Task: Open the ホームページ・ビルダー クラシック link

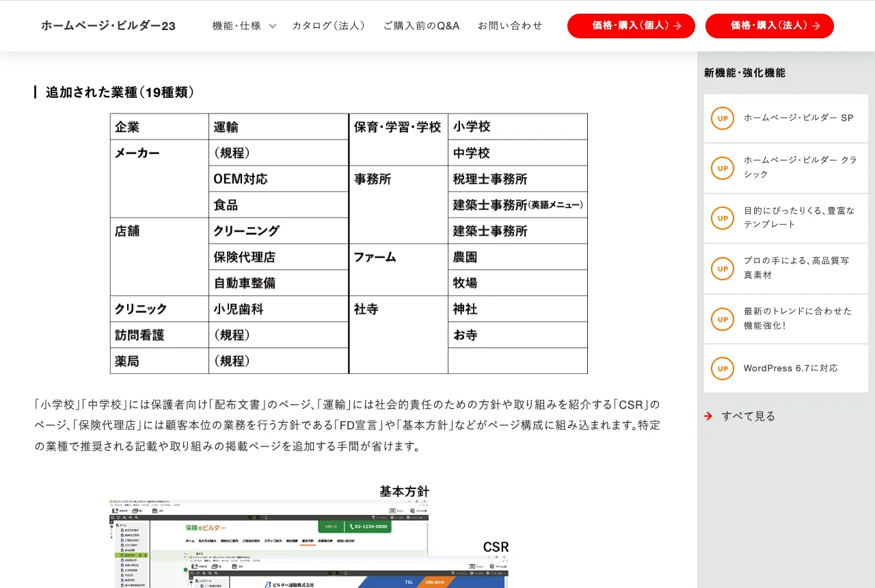Action: click(x=786, y=168)
